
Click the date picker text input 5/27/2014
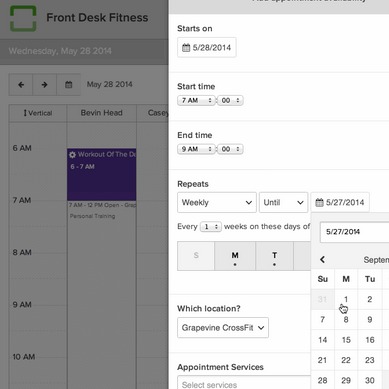pos(354,232)
